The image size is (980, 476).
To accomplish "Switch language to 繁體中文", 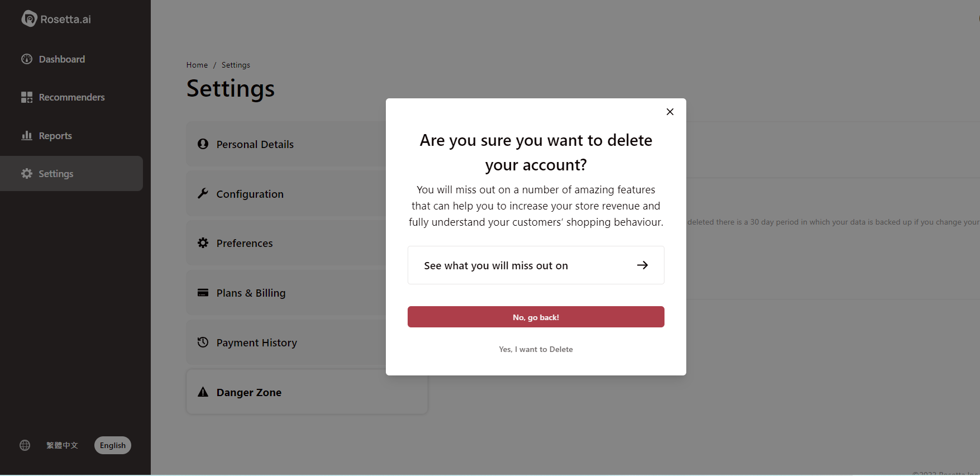I will pos(62,445).
